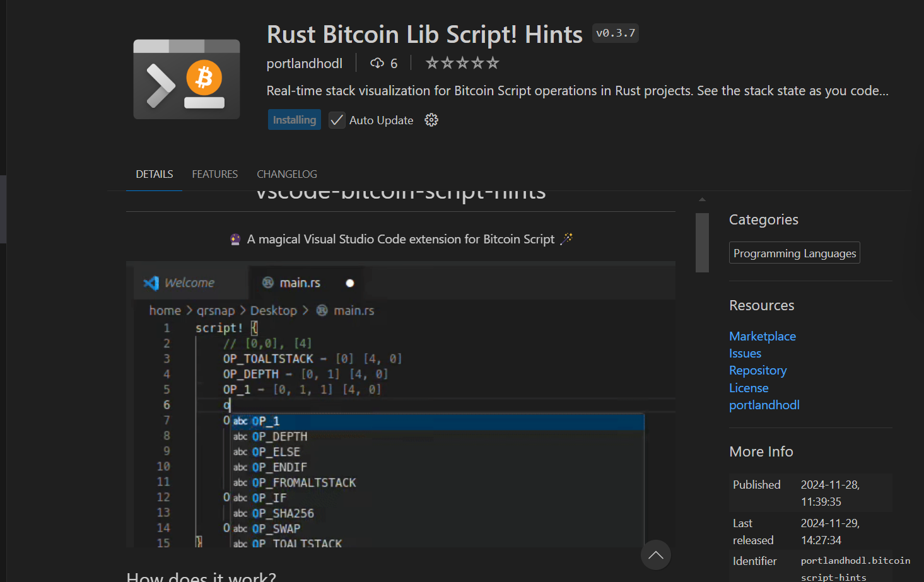Click the Resources heading
Image resolution: width=924 pixels, height=582 pixels.
click(762, 305)
